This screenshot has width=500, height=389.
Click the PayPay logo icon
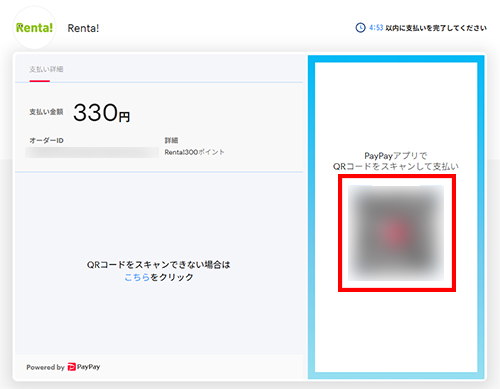(x=72, y=367)
